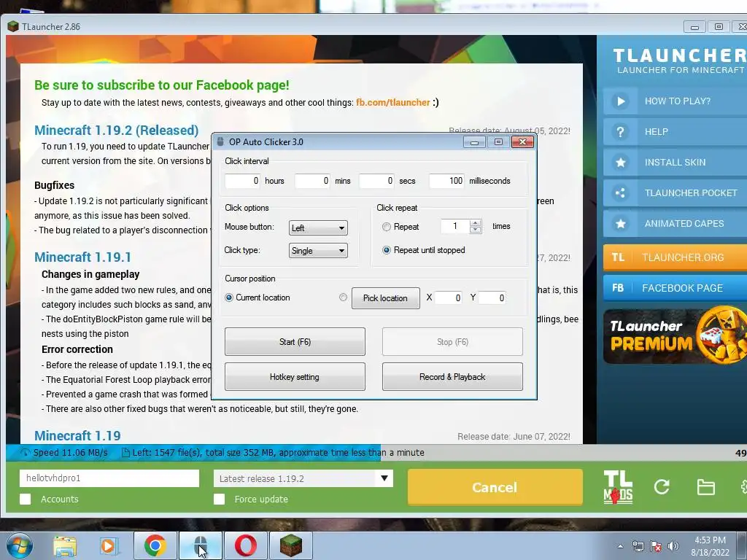Click the Minecraft 1.19.1 heading
Viewport: 747px width, 560px height.
(x=82, y=257)
